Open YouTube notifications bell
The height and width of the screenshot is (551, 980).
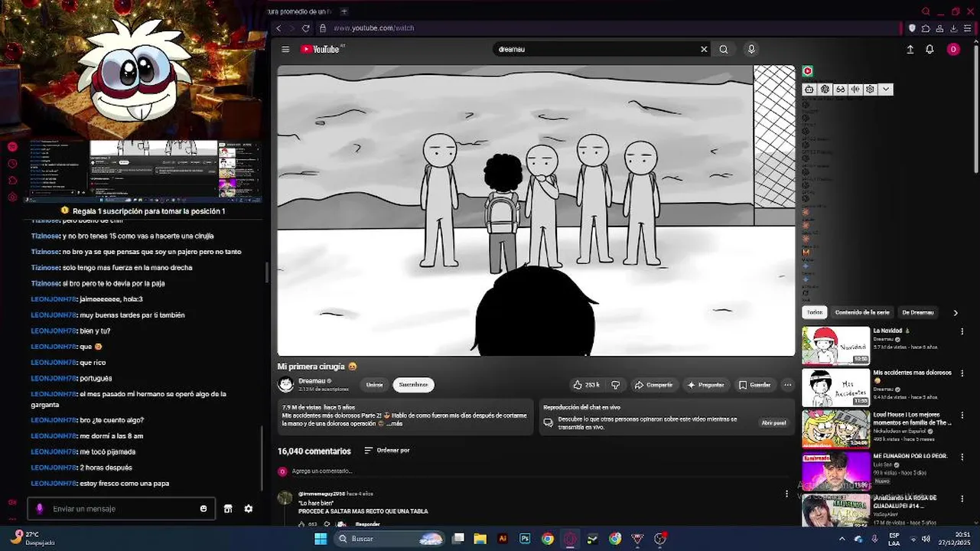coord(930,49)
